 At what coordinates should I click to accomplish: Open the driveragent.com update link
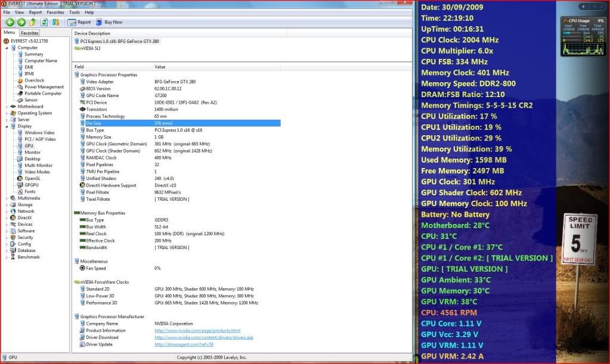click(184, 344)
